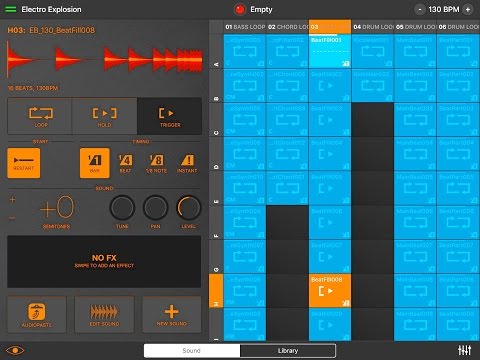480x360 pixels.
Task: Select the empty pad in row F column 02
Action: point(287,222)
